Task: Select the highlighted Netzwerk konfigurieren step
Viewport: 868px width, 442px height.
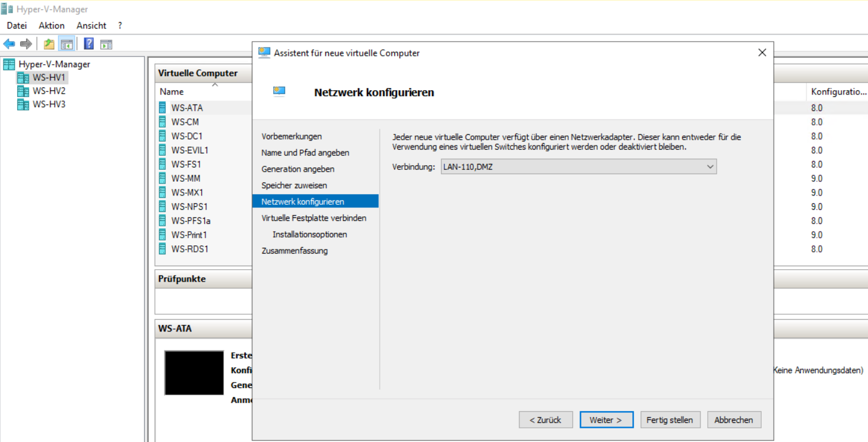Action: coord(315,202)
